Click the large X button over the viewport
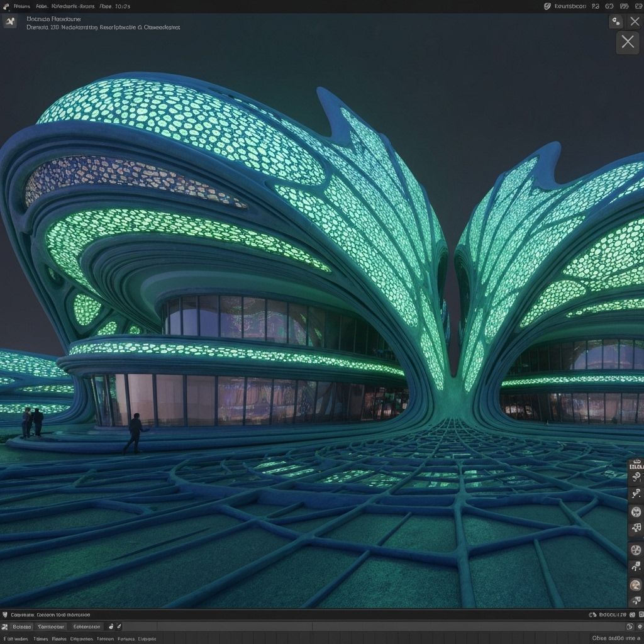The image size is (644, 644). click(627, 42)
